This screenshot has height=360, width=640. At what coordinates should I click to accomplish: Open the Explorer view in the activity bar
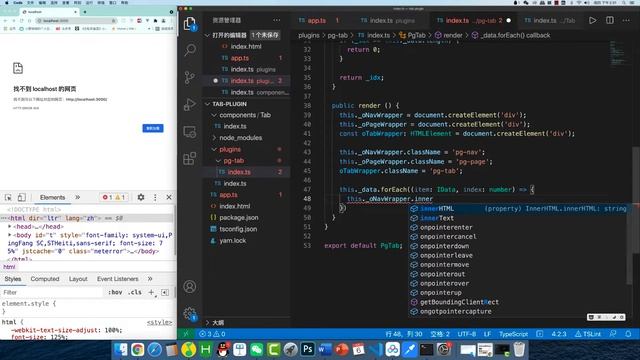(x=190, y=24)
